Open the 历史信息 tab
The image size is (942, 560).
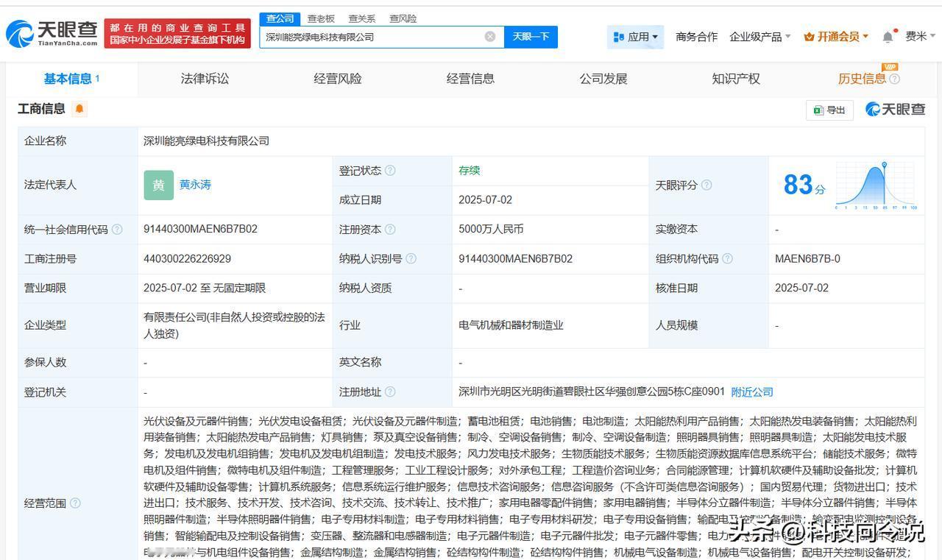click(862, 79)
